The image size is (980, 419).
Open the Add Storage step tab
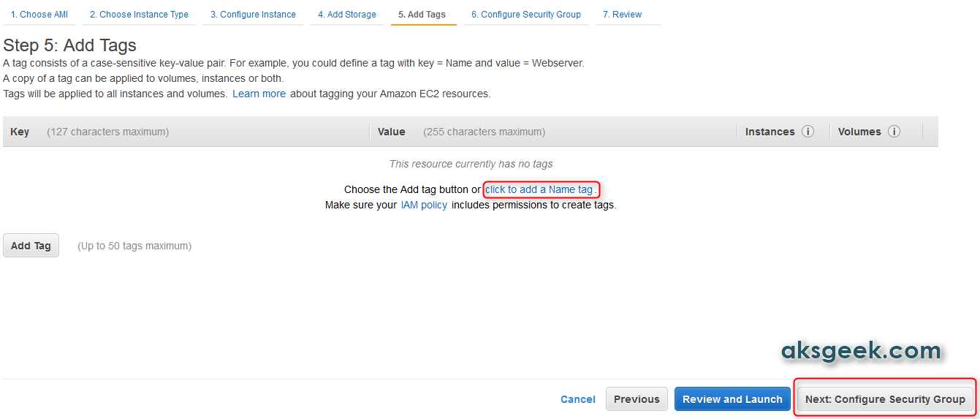pyautogui.click(x=347, y=15)
